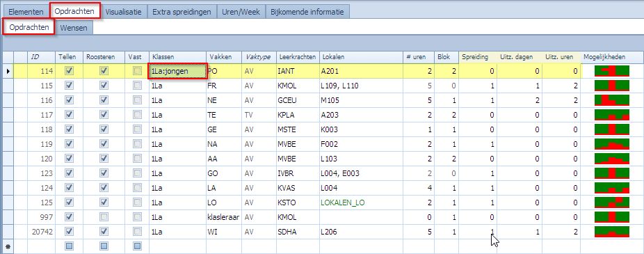Image resolution: width=644 pixels, height=254 pixels.
Task: Sort by the Mogelijkheden column header
Action: (x=612, y=57)
